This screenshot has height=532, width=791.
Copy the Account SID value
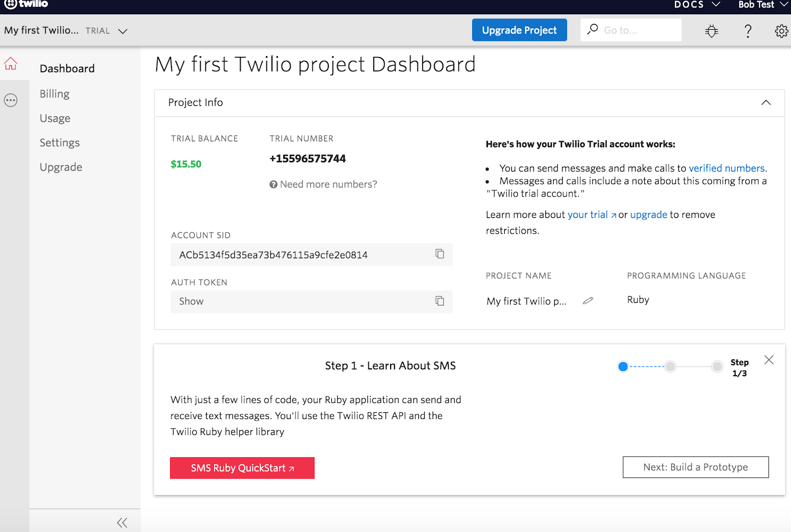[439, 254]
